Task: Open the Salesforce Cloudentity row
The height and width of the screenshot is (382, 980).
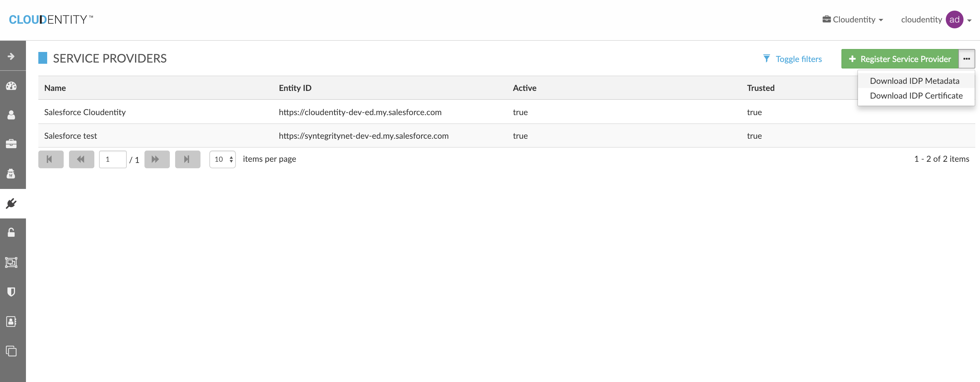Action: point(506,112)
